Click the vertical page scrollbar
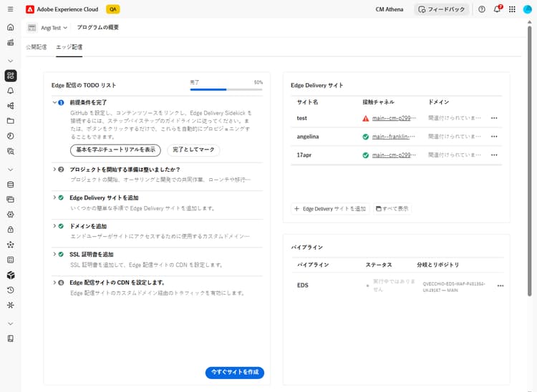537x392 pixels. coord(529,161)
